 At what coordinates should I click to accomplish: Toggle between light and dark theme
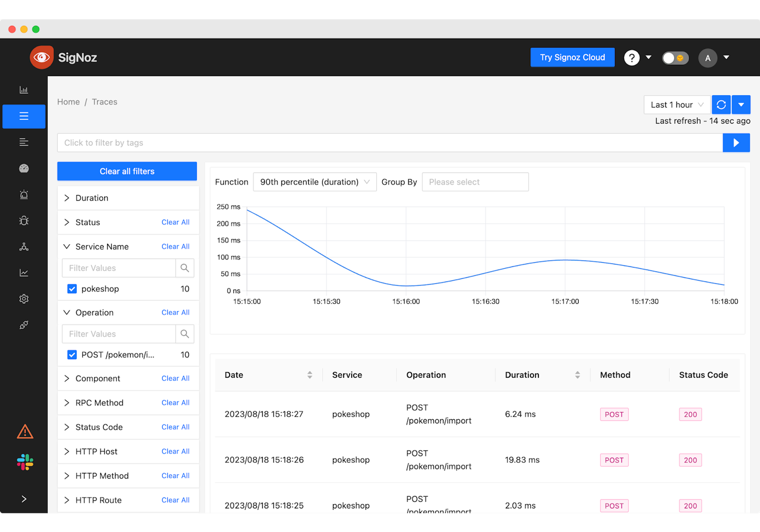click(675, 58)
